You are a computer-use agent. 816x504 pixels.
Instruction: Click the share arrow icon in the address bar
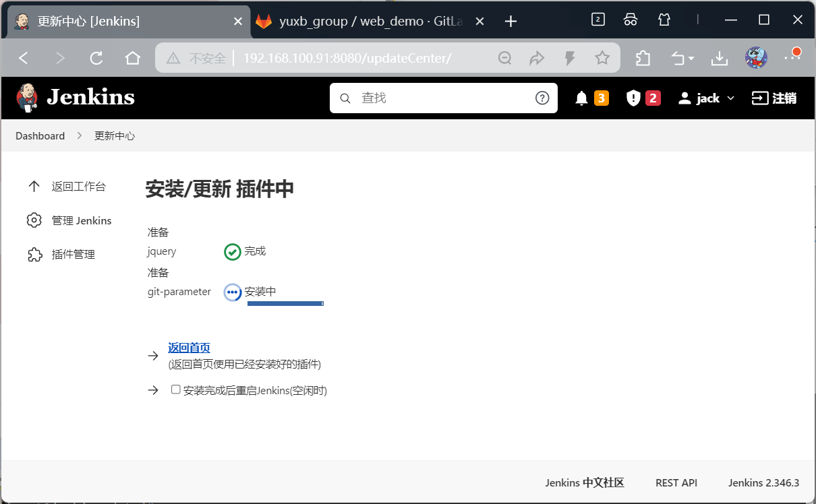tap(537, 59)
